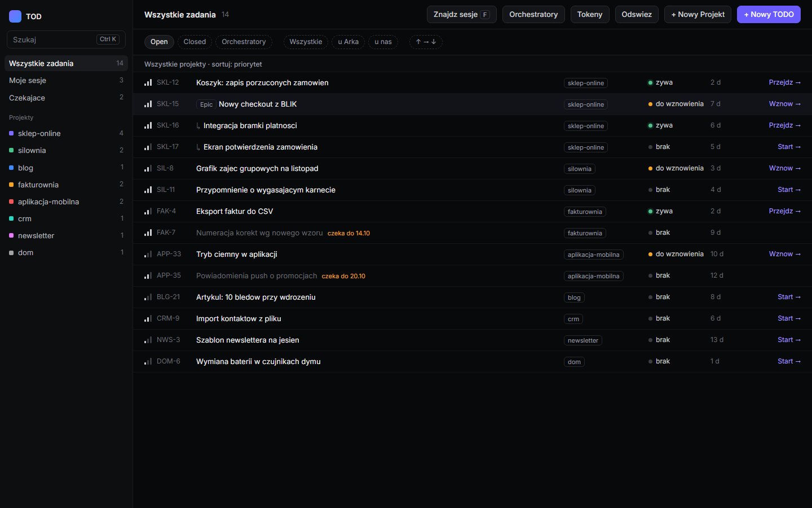Image resolution: width=812 pixels, height=508 pixels.
Task: Toggle the Orchestratory filter pill
Action: click(x=244, y=42)
